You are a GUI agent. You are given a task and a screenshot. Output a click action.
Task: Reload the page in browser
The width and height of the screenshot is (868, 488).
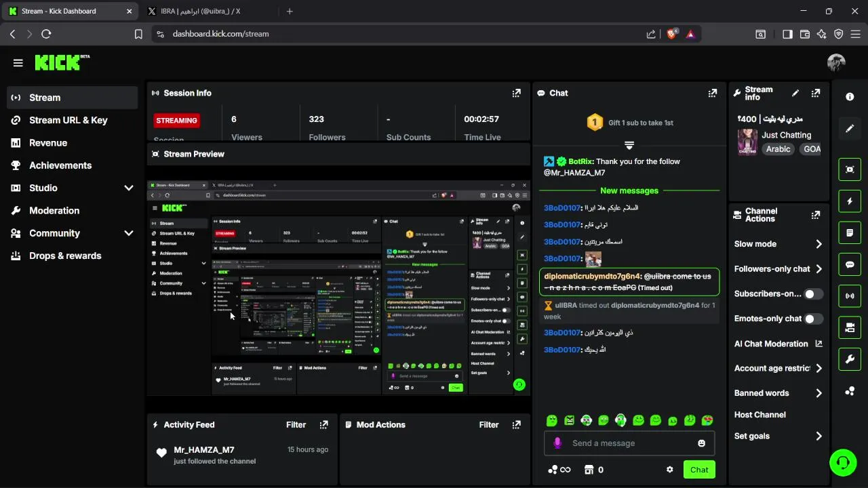pos(46,34)
